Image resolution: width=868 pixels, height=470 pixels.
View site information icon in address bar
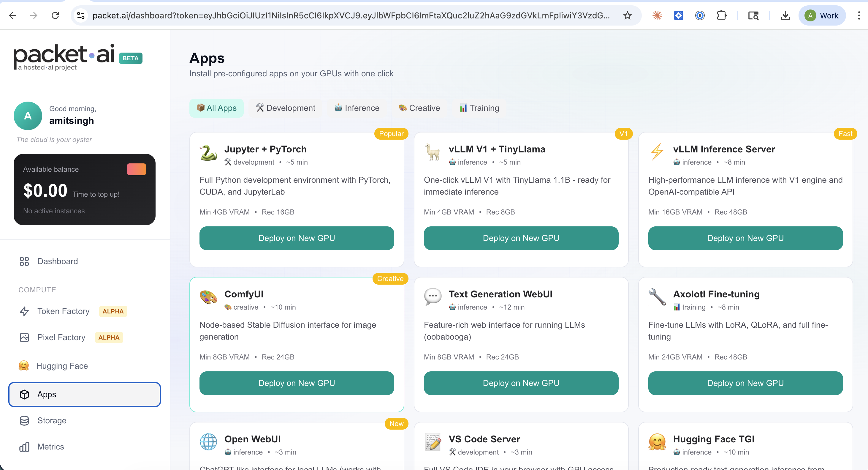[x=81, y=15]
